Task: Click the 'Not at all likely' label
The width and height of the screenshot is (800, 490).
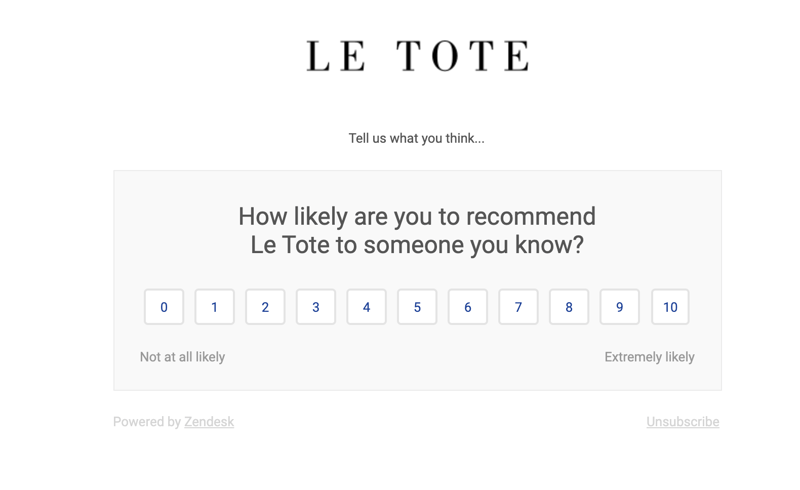Action: coord(182,357)
